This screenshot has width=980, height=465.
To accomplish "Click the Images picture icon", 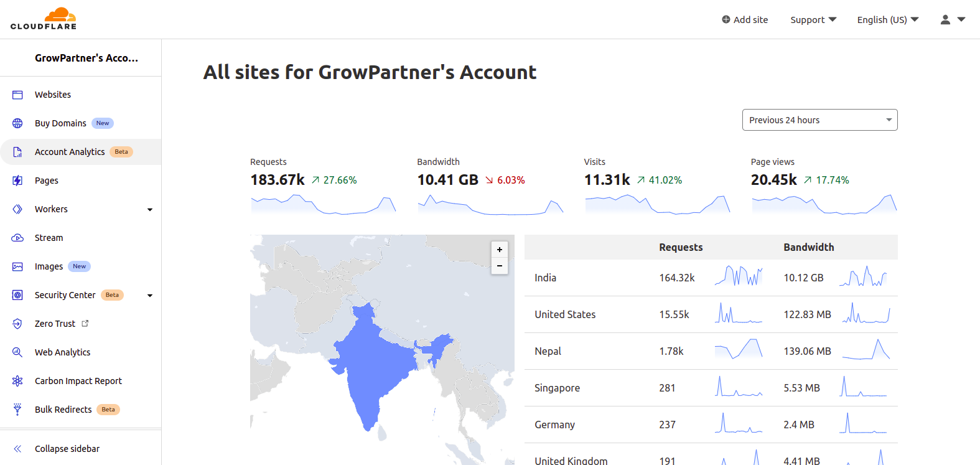I will tap(17, 266).
